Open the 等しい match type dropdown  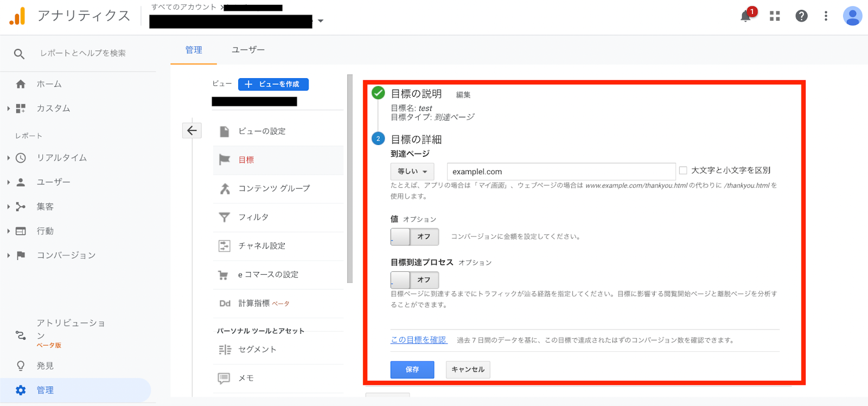412,172
